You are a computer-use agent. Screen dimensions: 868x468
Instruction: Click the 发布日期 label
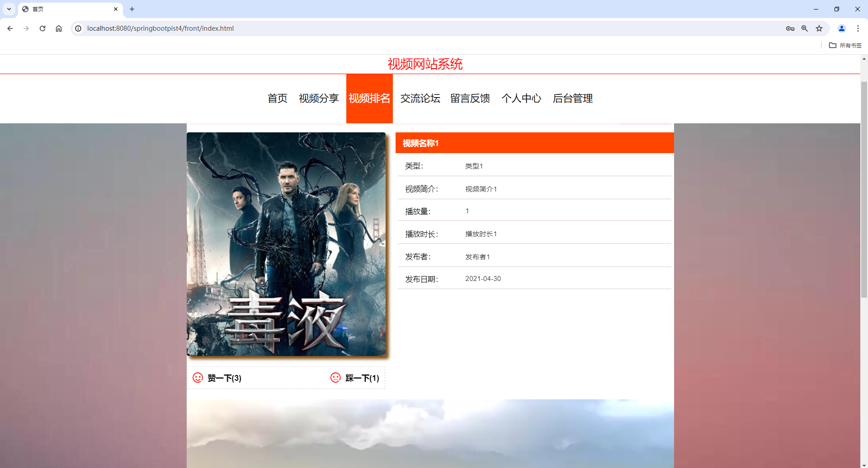point(421,279)
